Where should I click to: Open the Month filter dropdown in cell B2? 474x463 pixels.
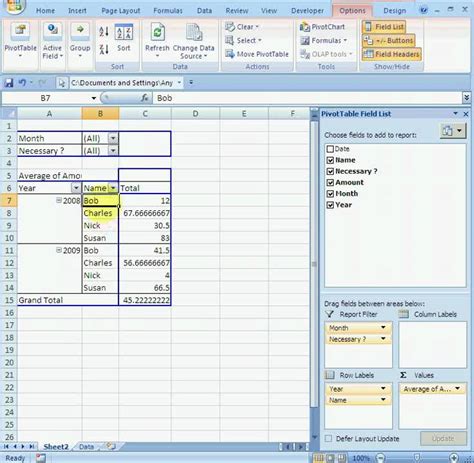pyautogui.click(x=113, y=138)
